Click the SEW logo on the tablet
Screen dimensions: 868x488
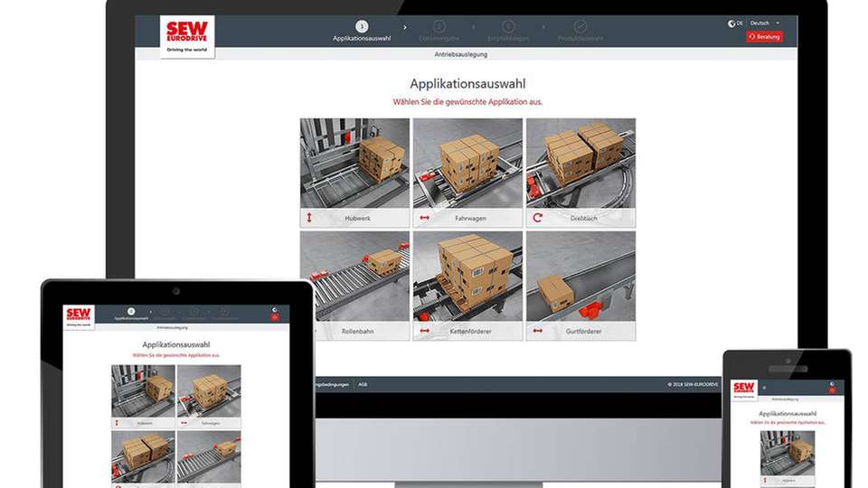(79, 316)
